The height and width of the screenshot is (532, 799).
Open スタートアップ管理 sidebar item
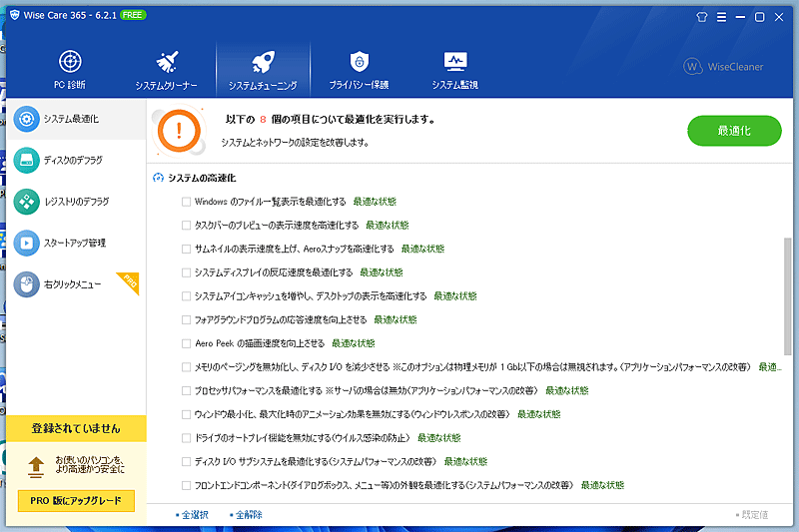point(76,243)
